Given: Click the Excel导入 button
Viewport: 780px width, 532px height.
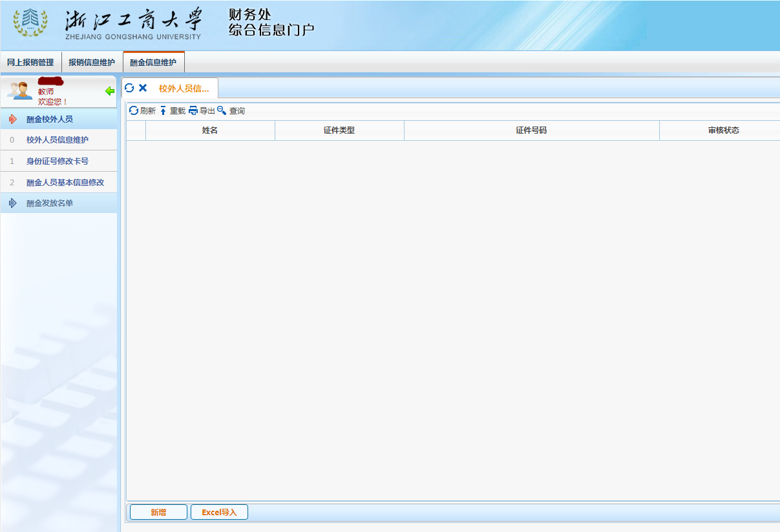Looking at the screenshot, I should click(x=219, y=511).
